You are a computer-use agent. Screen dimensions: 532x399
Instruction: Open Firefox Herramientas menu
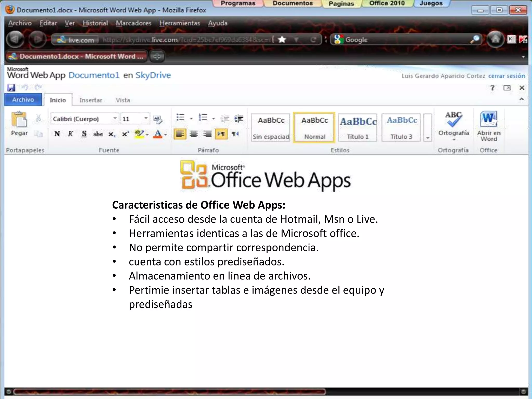180,23
